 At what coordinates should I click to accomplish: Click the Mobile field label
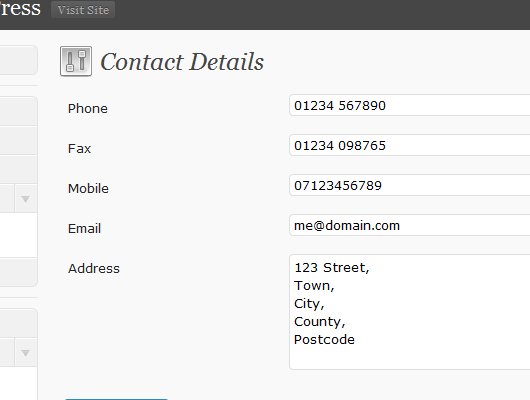[x=88, y=188]
